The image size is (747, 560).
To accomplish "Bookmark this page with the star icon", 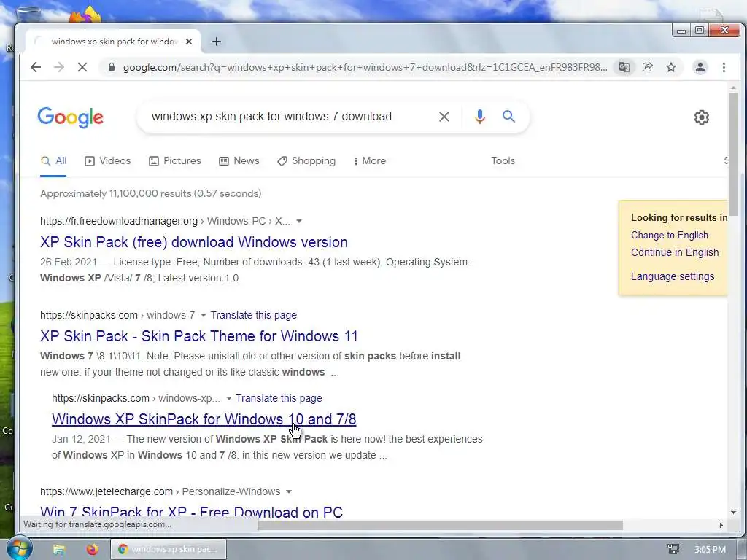I will pyautogui.click(x=671, y=67).
